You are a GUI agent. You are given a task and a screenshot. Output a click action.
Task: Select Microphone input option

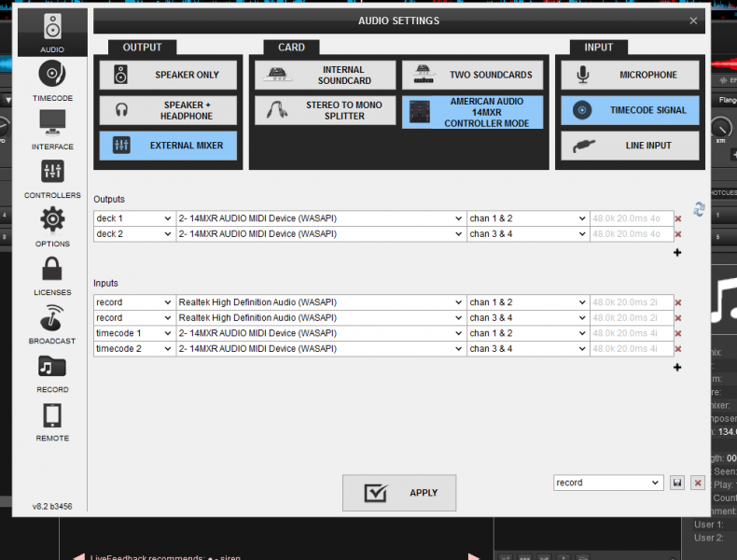pyautogui.click(x=630, y=75)
